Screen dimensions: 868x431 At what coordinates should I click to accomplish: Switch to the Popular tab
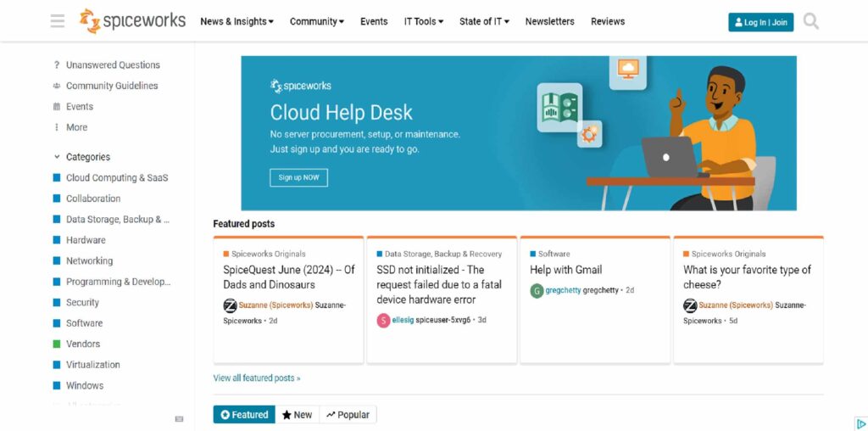coord(348,414)
